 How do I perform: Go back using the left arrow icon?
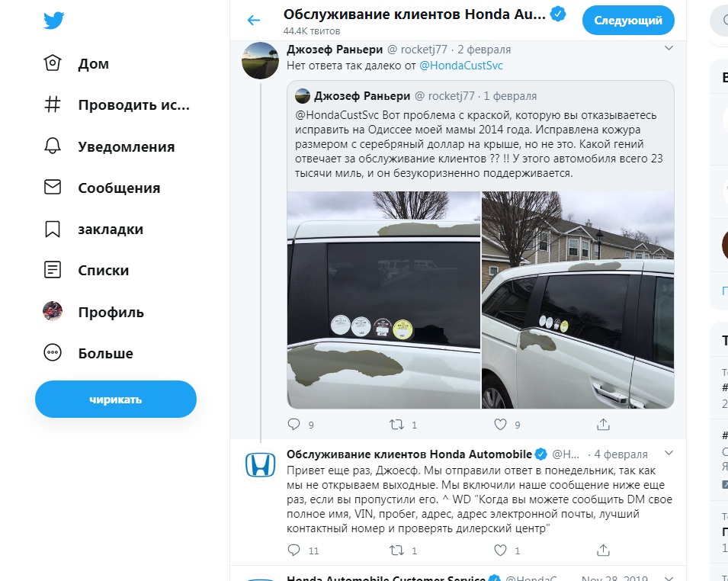[254, 20]
